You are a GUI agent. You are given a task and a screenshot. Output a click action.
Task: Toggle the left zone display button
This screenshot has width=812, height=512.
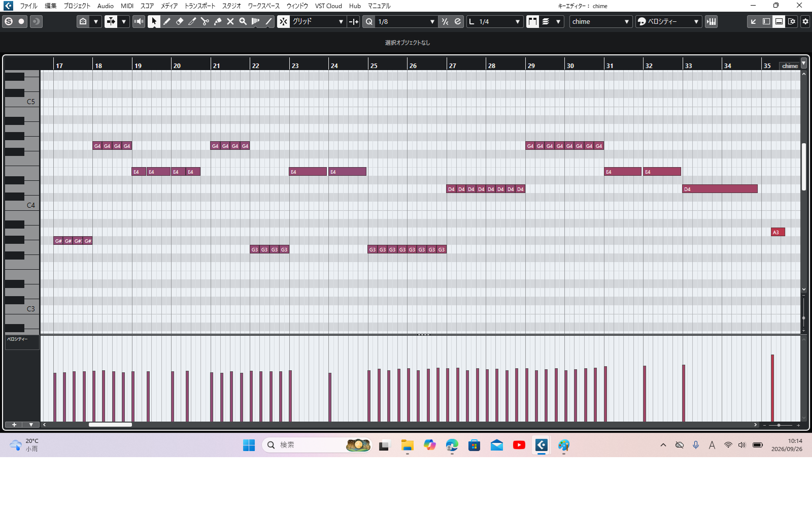point(766,21)
